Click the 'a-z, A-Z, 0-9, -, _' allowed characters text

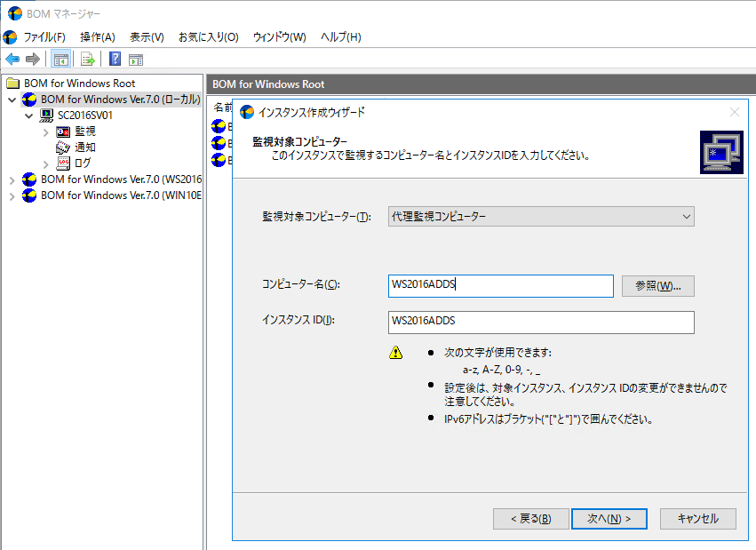[x=501, y=370]
